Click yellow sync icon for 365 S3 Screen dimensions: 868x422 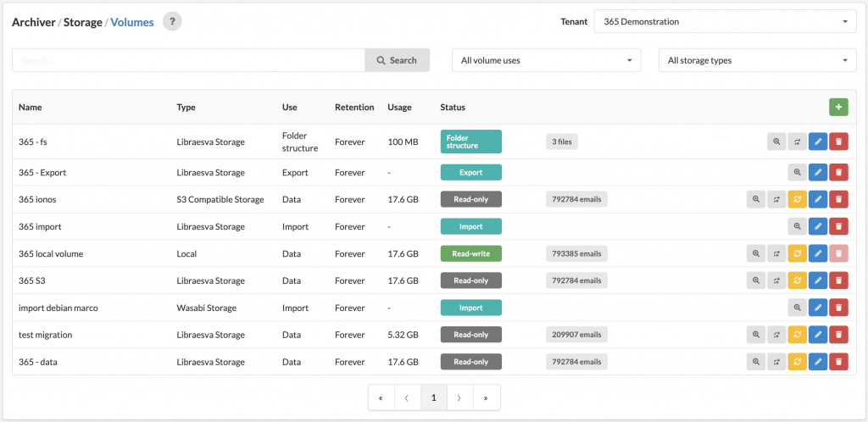797,280
